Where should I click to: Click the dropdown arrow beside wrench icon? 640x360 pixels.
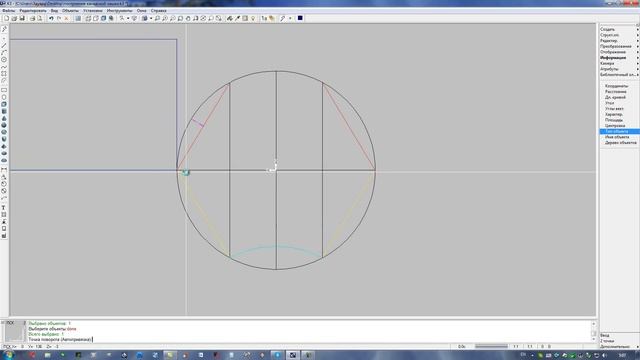pyautogui.click(x=290, y=18)
